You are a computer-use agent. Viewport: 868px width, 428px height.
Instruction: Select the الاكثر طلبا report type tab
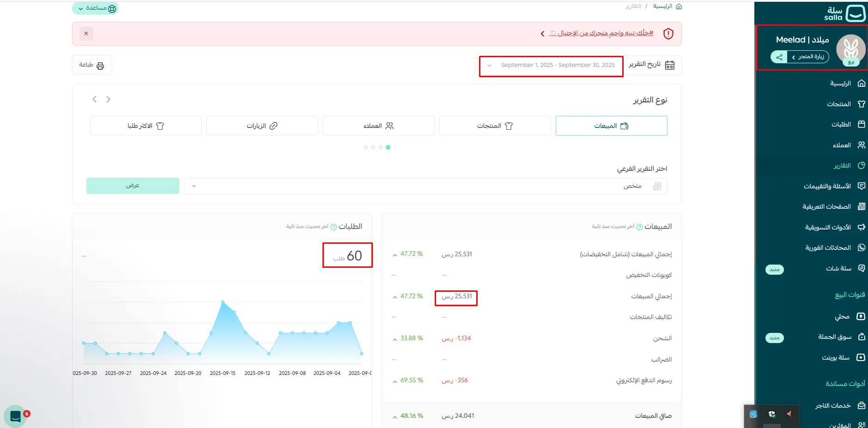[x=146, y=126]
